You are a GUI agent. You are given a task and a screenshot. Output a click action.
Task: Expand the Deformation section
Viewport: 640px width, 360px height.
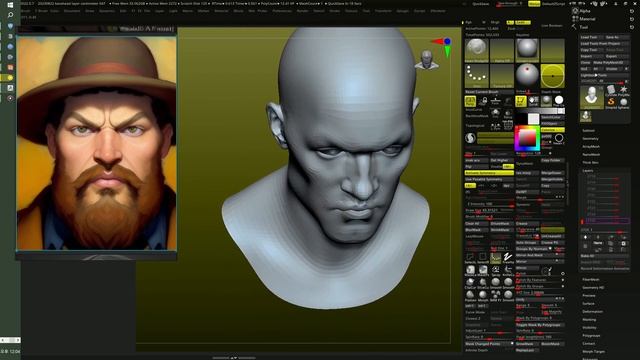[x=592, y=311]
